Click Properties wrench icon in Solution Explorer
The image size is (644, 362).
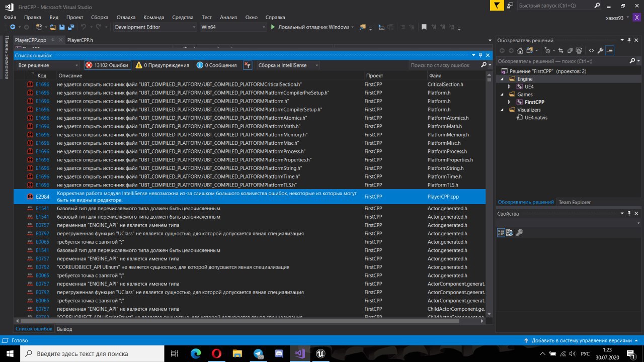(x=600, y=50)
